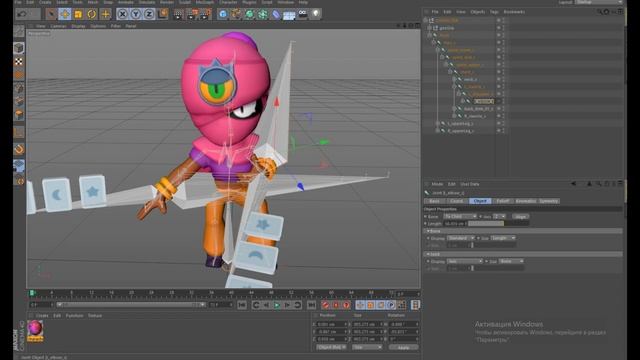Image resolution: width=640 pixels, height=360 pixels.
Task: Open the Object Manager Tags menu
Action: click(x=494, y=12)
